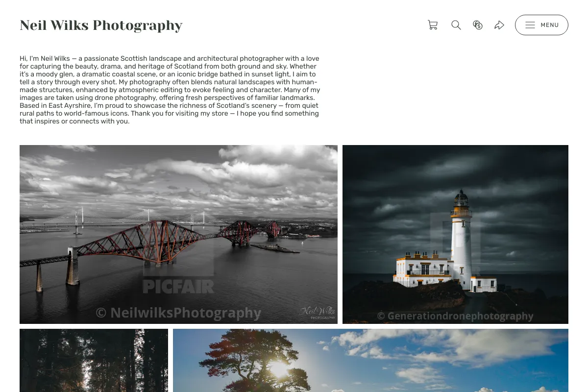Open the sunlit tree and blue sky photo
This screenshot has height=392, width=588.
[370, 360]
